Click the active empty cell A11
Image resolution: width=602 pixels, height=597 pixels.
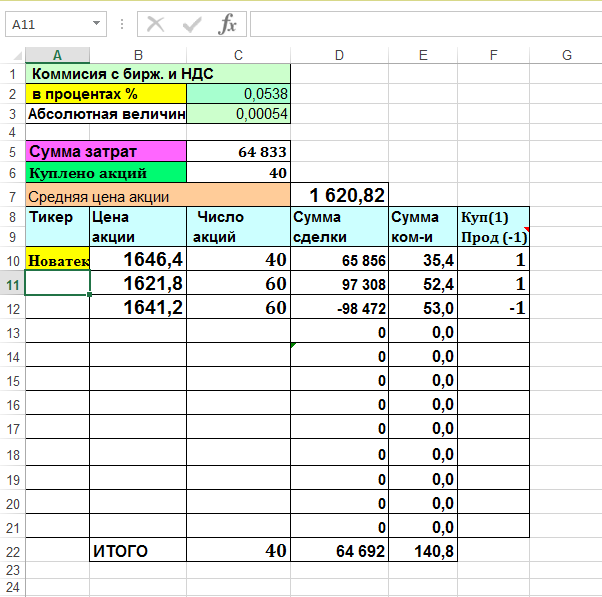point(58,283)
